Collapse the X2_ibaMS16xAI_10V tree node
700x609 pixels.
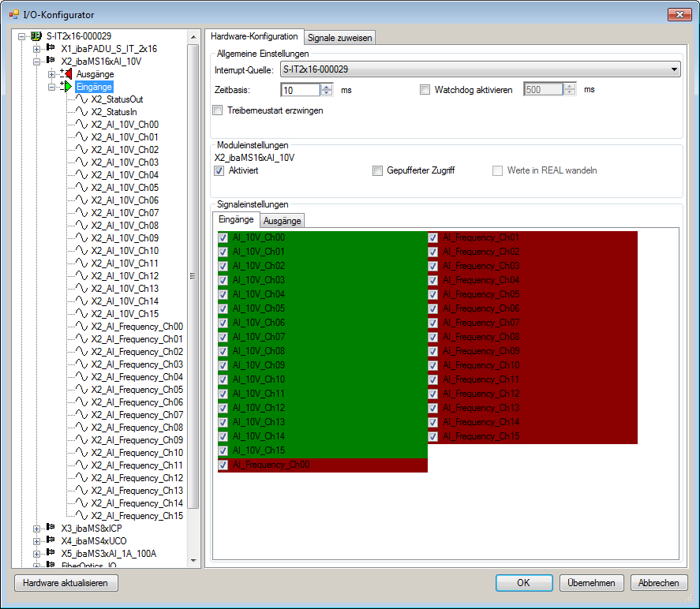click(36, 62)
